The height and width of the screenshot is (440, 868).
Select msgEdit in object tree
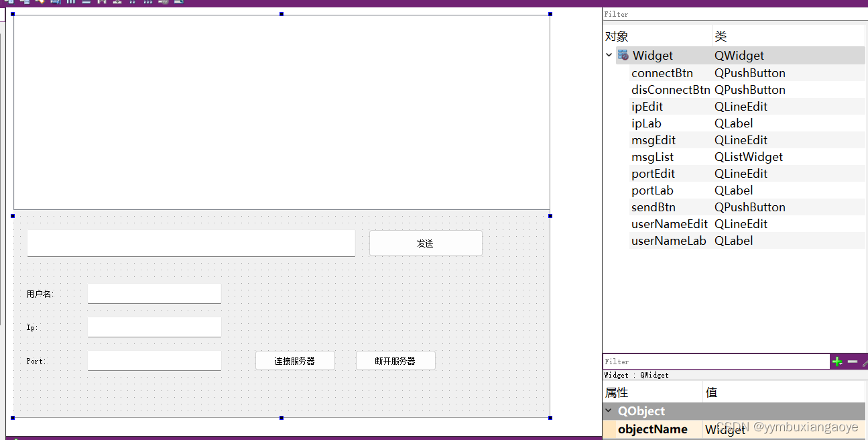coord(654,140)
